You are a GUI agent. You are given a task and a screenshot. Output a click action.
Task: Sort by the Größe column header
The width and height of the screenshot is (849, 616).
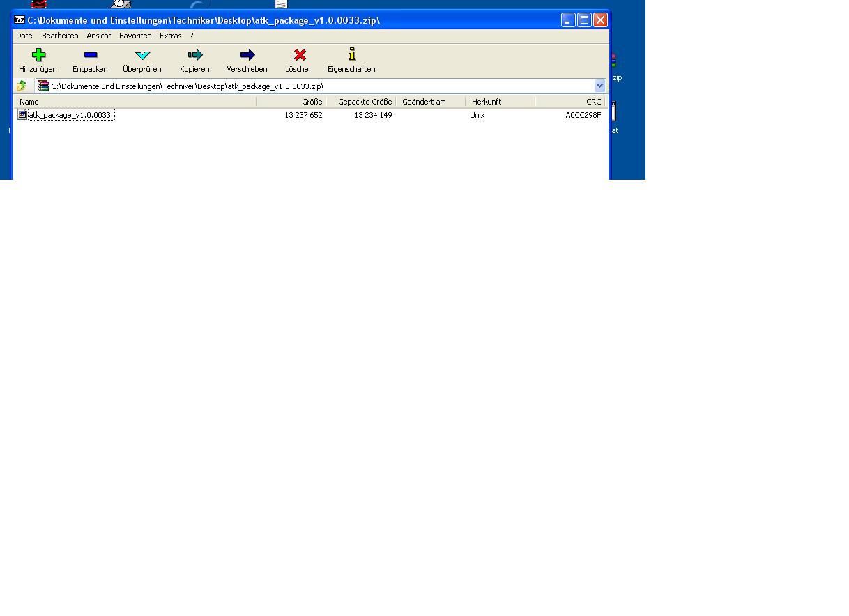[x=312, y=102]
